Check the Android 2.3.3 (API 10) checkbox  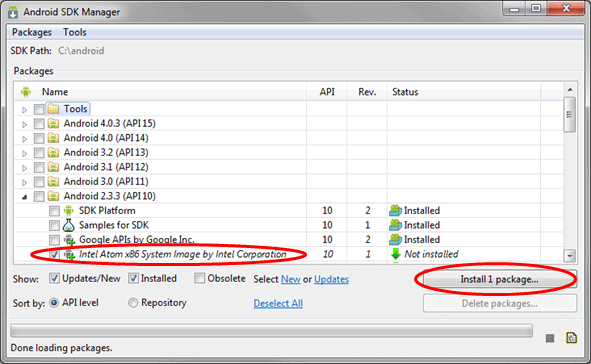39,196
